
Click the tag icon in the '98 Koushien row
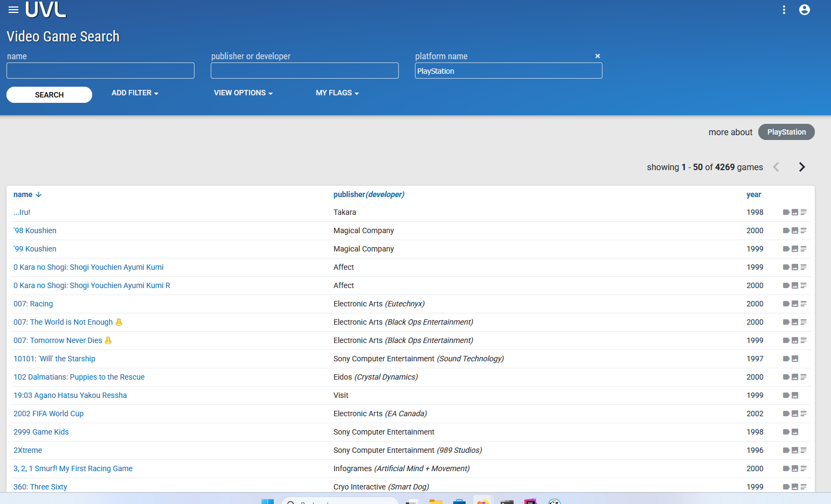point(786,230)
